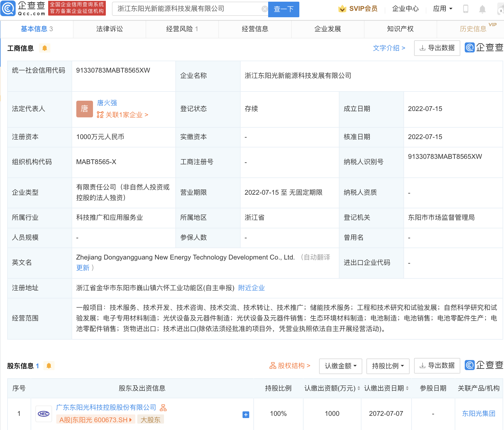Open the A股 东阳光 600673.SH stock tag
The height and width of the screenshot is (430, 504).
pyautogui.click(x=96, y=420)
